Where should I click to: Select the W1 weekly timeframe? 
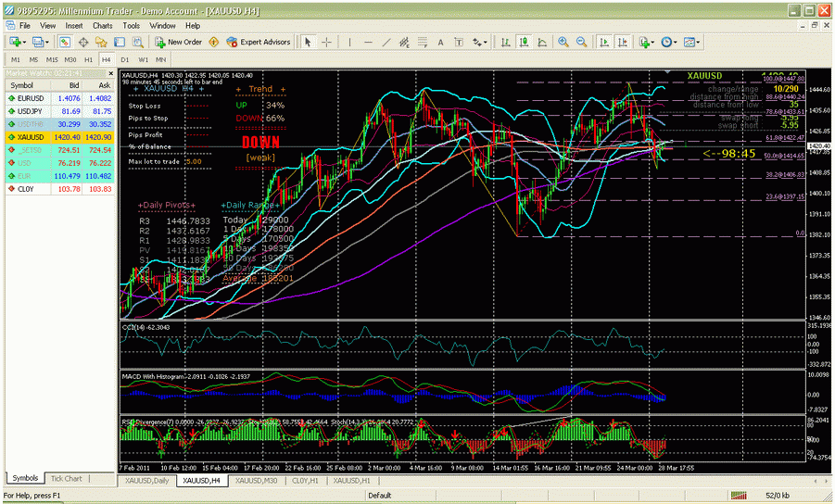(143, 59)
